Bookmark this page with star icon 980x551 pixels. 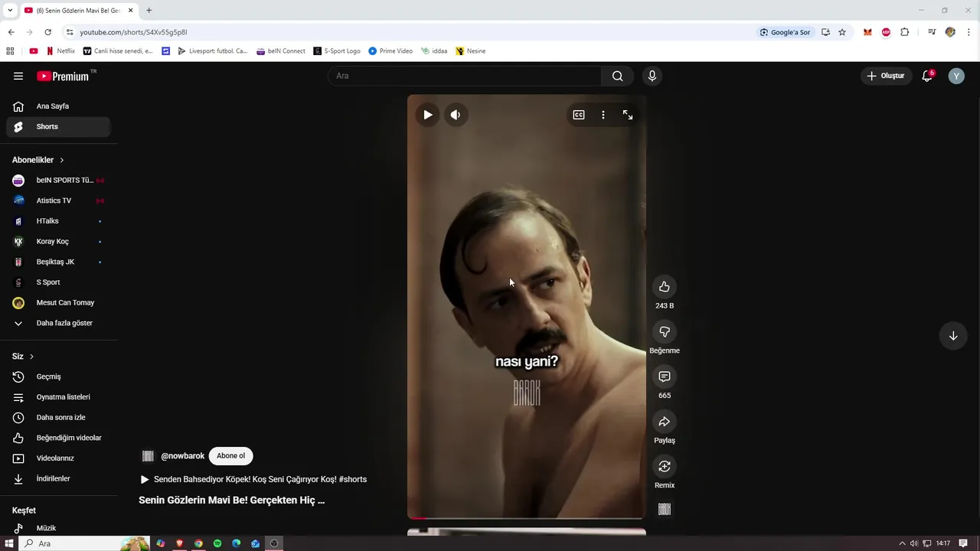tap(842, 32)
